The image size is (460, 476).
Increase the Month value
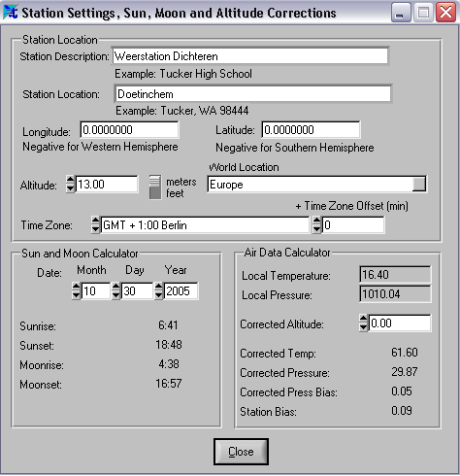coord(76,287)
